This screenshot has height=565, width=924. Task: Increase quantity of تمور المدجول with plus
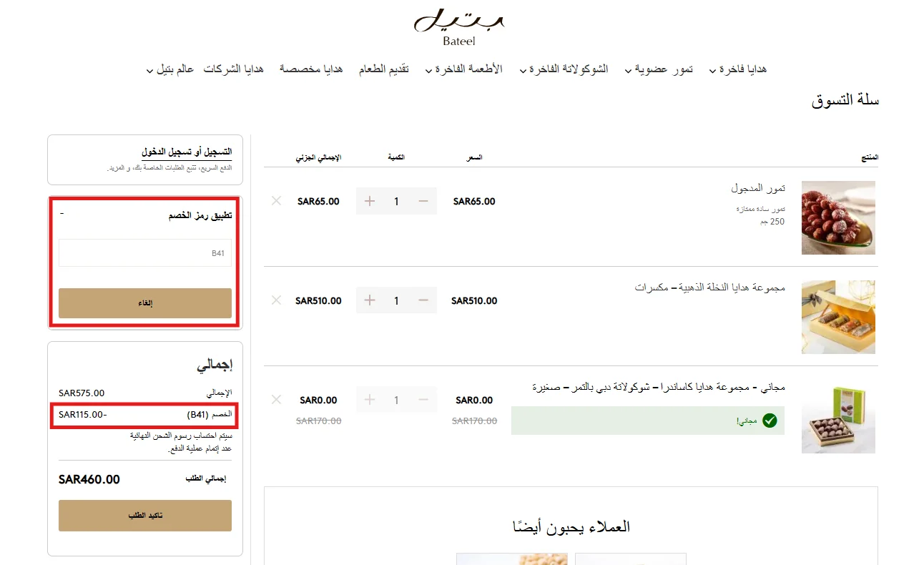370,202
